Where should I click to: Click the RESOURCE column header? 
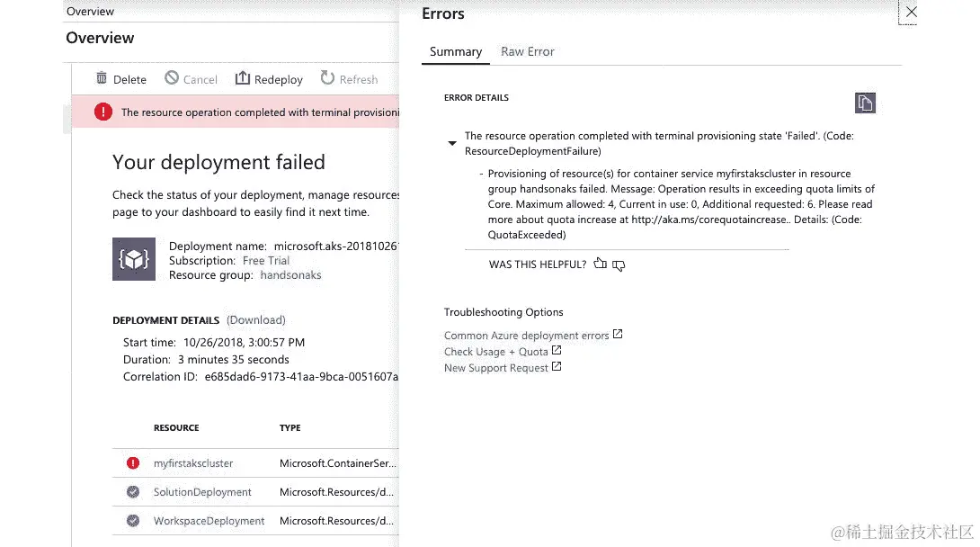tap(176, 427)
